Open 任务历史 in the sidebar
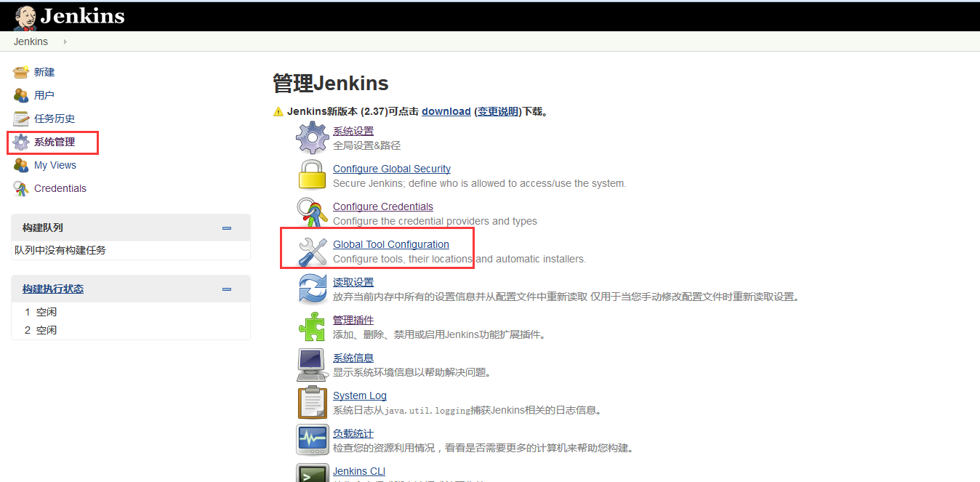The image size is (980, 482). coord(55,119)
